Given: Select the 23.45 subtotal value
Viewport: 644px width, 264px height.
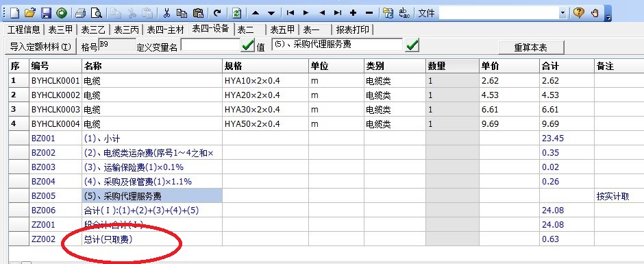Looking at the screenshot, I should pos(567,139).
